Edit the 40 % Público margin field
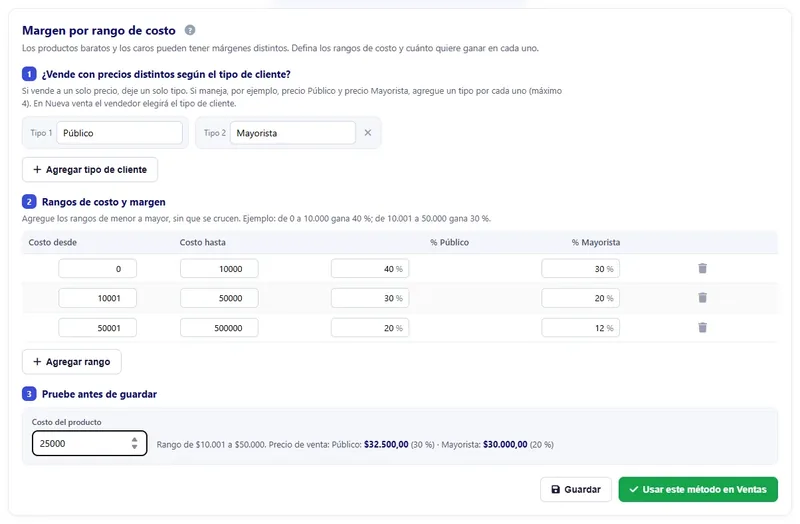 pyautogui.click(x=370, y=268)
